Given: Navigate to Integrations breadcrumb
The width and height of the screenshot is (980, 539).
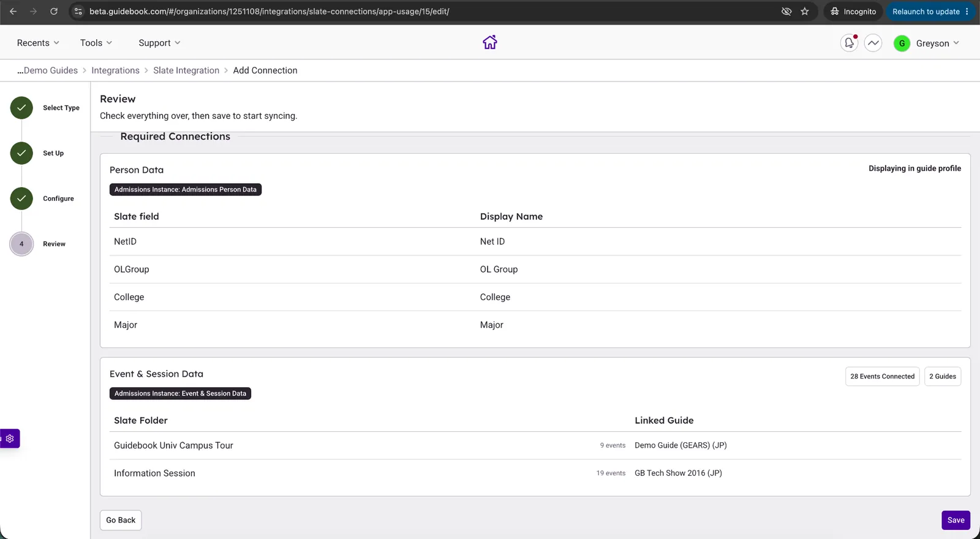Looking at the screenshot, I should (116, 70).
